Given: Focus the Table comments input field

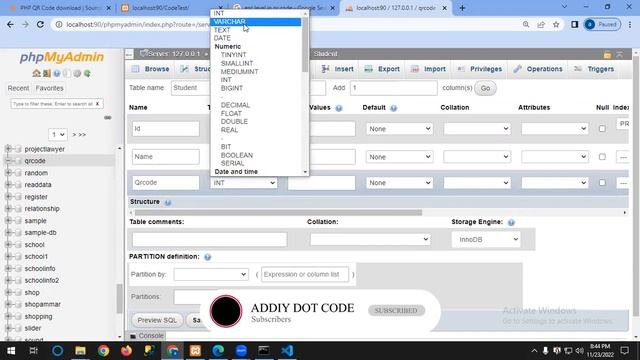Looking at the screenshot, I should click(209, 240).
